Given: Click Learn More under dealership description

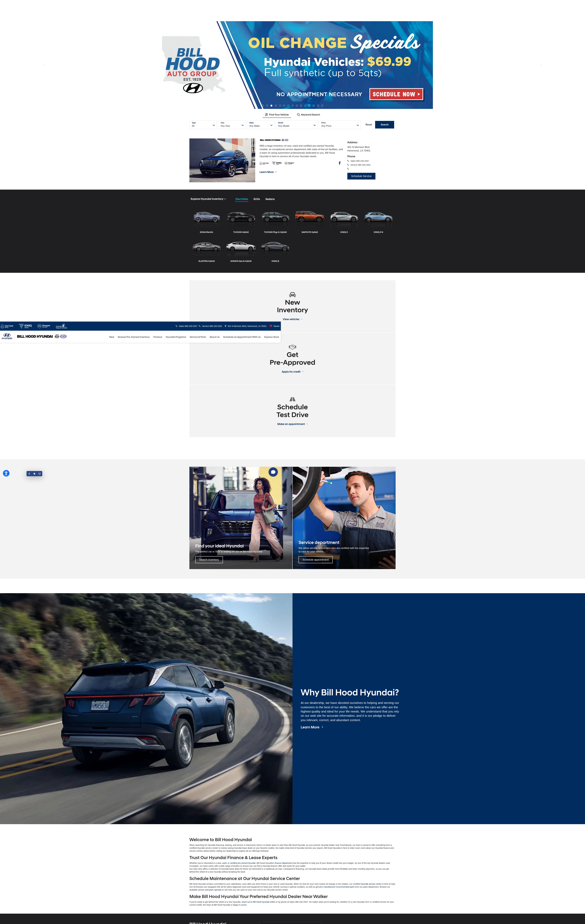Looking at the screenshot, I should click(268, 172).
